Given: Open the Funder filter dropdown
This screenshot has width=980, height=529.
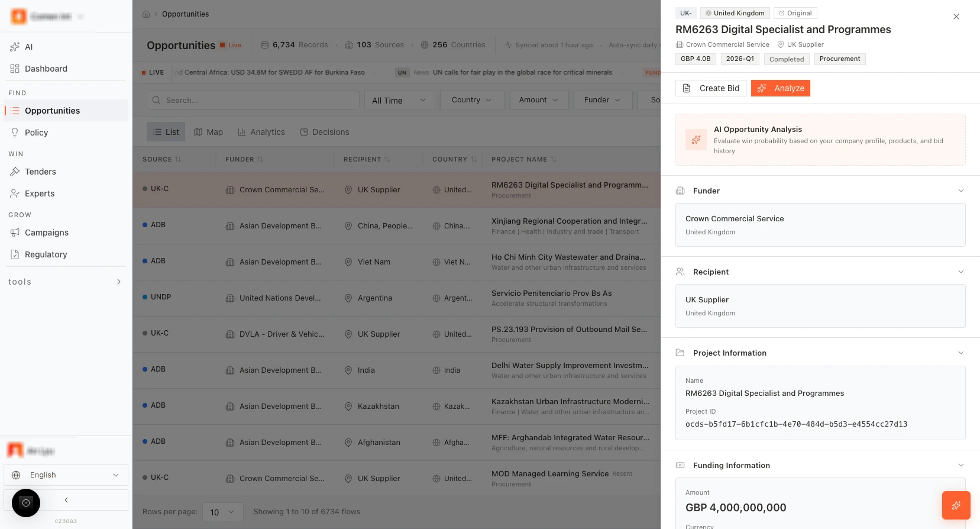Looking at the screenshot, I should [603, 100].
